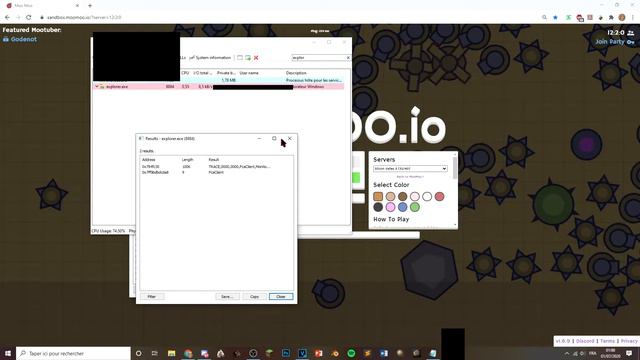Screen dimensions: 640x360
Task: Click the address bar URL
Action: coord(84,17)
